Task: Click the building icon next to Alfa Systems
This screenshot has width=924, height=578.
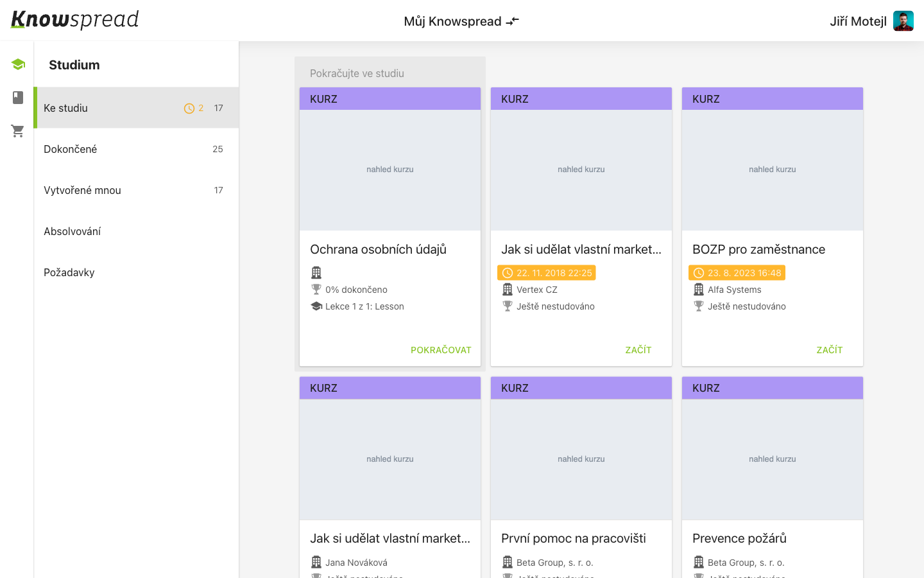Action: [x=699, y=290]
